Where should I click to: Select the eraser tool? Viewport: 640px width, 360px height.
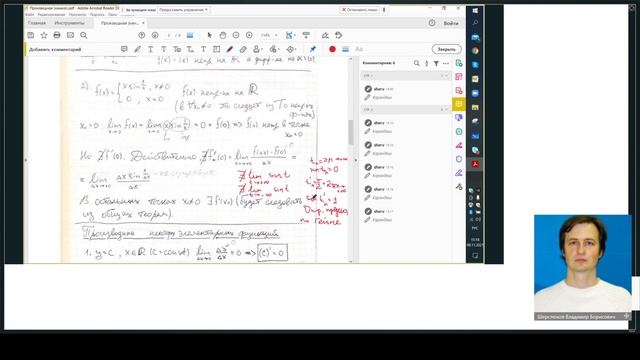(243, 49)
